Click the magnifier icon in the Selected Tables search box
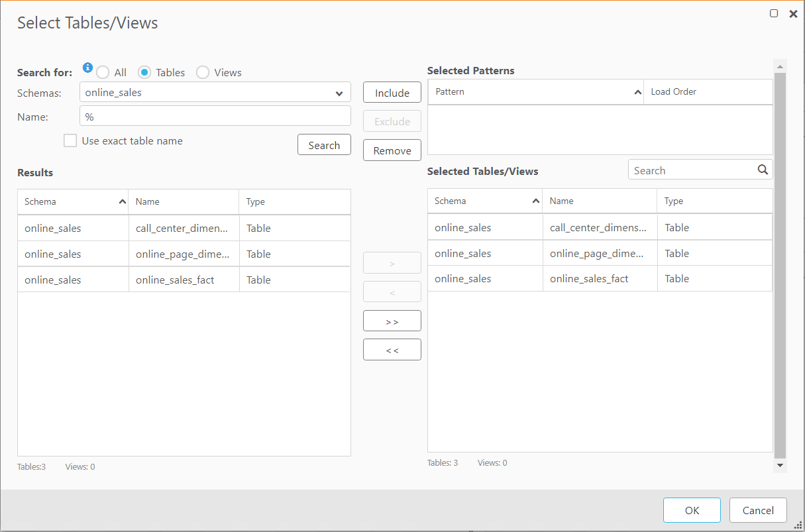The width and height of the screenshot is (805, 532). [x=763, y=169]
